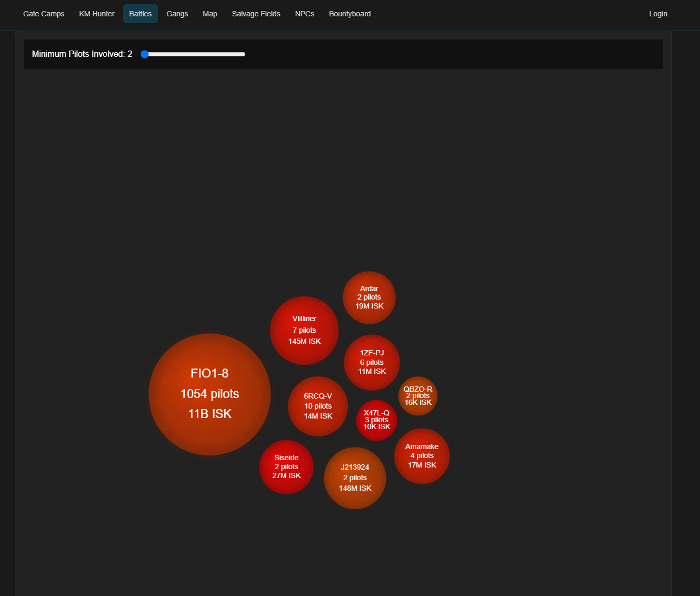Select the J213924 148M ISK battle

(355, 478)
